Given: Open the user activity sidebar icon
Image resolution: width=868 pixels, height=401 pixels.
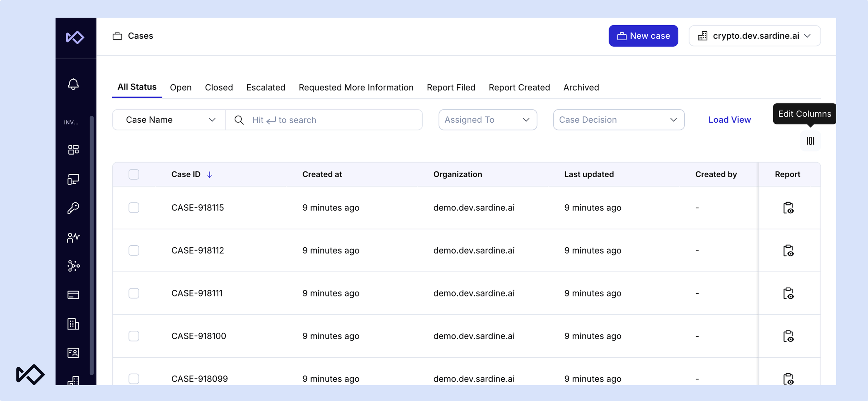Looking at the screenshot, I should [x=73, y=237].
